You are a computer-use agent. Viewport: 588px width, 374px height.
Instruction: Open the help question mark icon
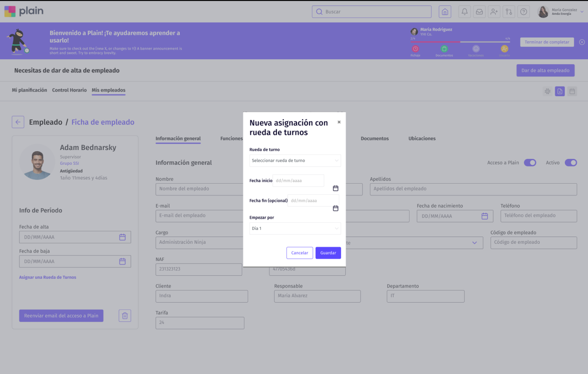click(523, 12)
